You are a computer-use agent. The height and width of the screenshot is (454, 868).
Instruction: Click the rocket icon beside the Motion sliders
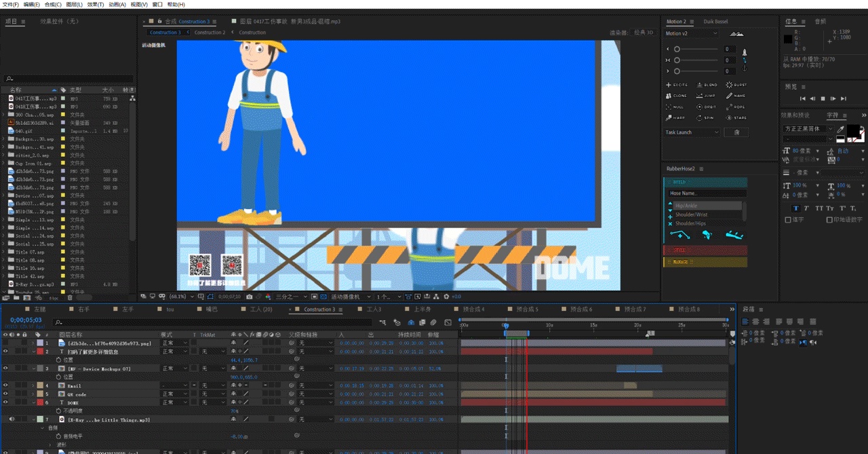pos(745,52)
